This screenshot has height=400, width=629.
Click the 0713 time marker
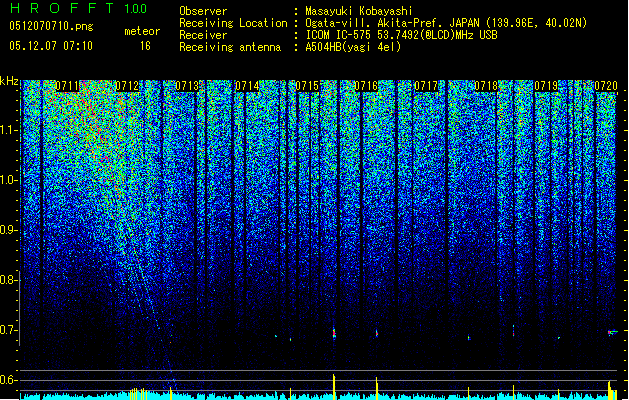pyautogui.click(x=187, y=86)
